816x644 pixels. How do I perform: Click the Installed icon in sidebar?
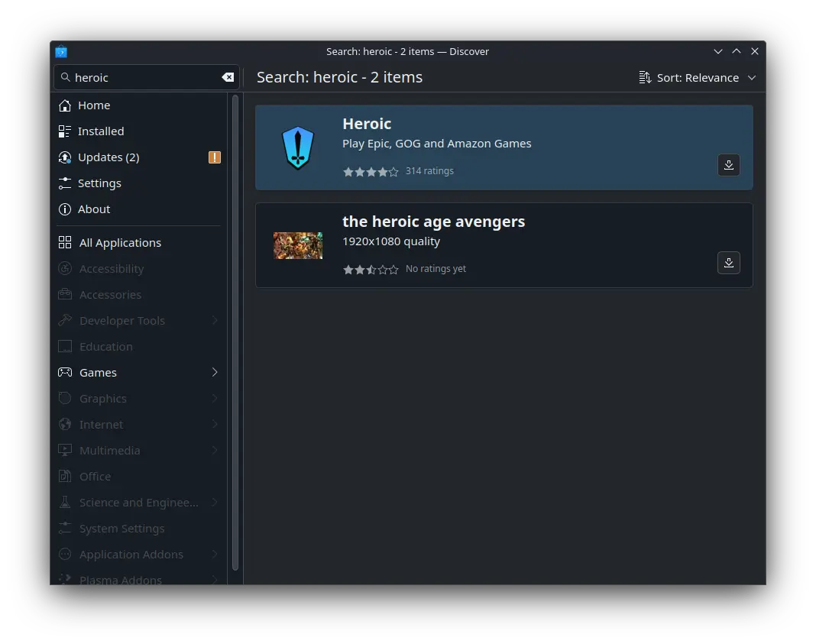(65, 131)
